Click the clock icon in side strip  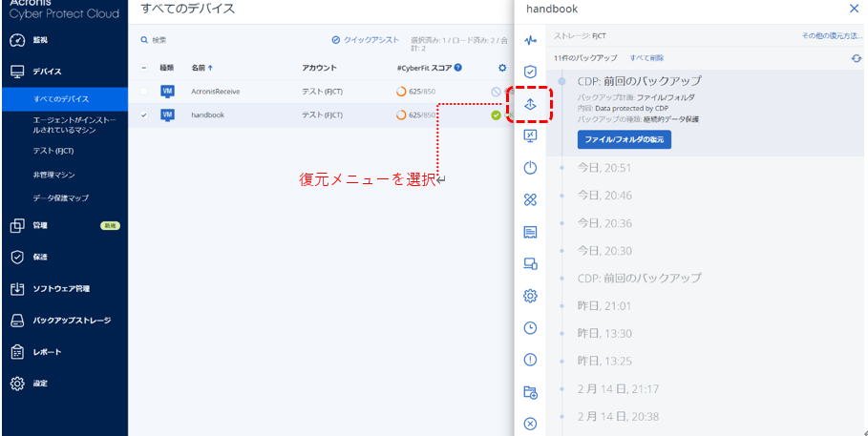pyautogui.click(x=531, y=327)
